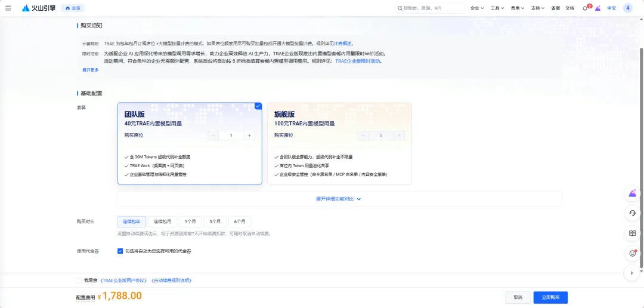644x308 pixels.
Task: Open the TRAE企业版限时活动 link
Action: [x=358, y=61]
